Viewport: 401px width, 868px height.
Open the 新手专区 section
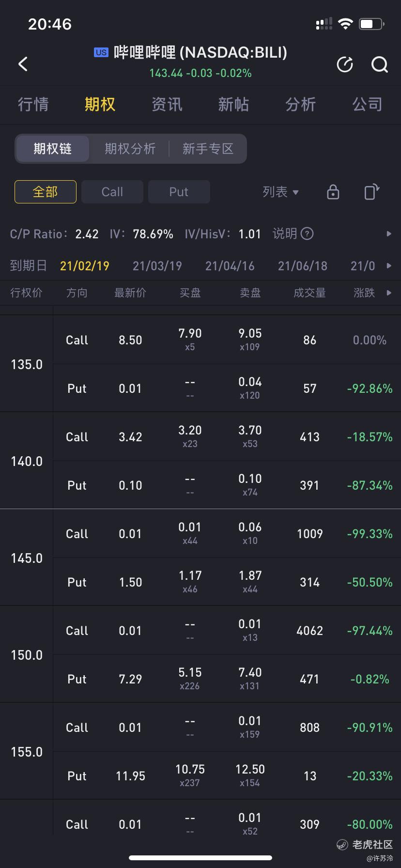click(x=208, y=149)
